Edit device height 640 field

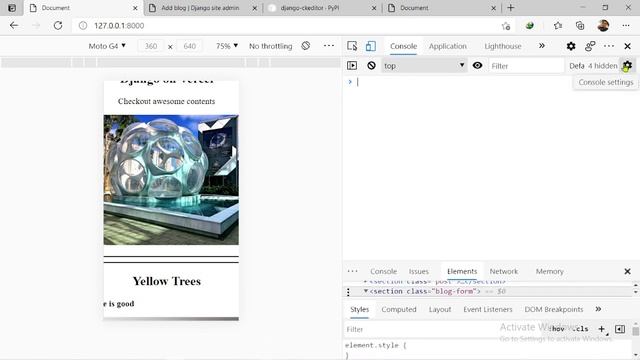coord(189,46)
